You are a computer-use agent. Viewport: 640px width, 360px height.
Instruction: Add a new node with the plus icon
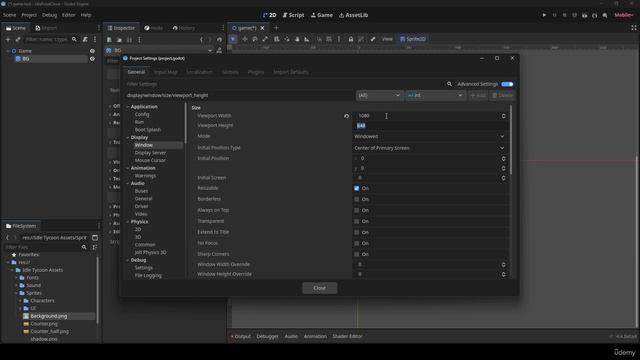[8, 39]
